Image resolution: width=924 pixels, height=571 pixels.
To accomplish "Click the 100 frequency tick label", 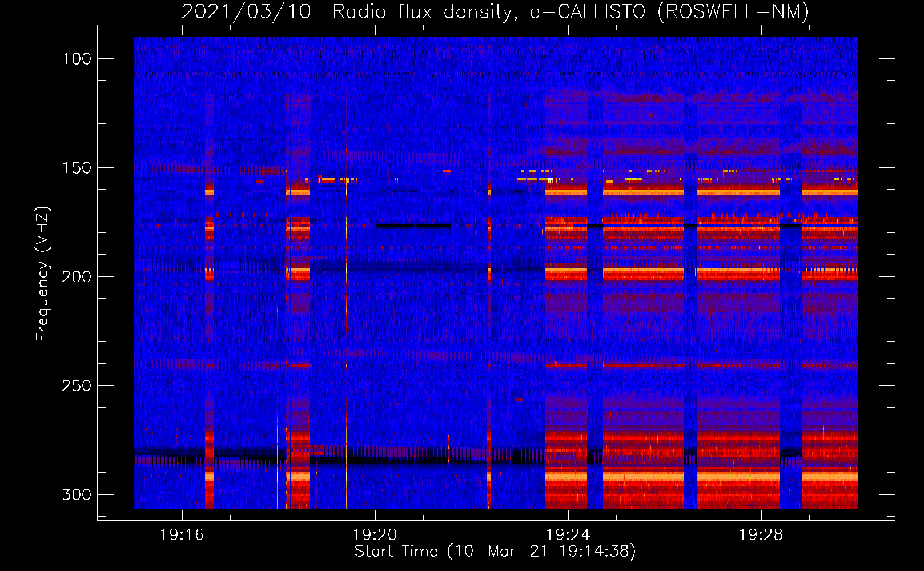I will [77, 59].
